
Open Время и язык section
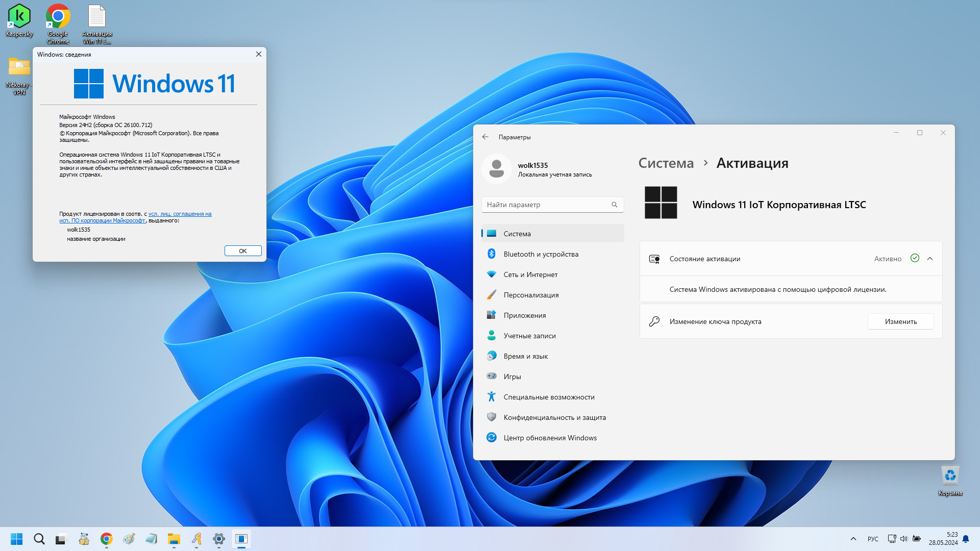click(x=552, y=356)
